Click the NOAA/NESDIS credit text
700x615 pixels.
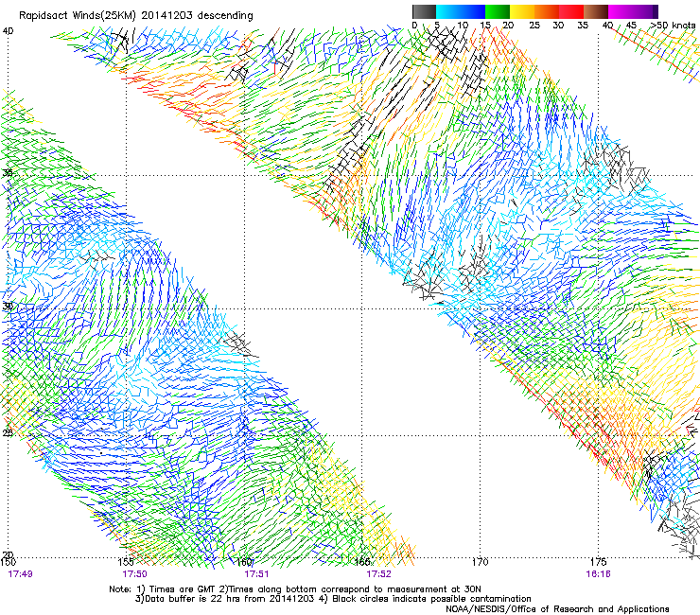pos(557,609)
